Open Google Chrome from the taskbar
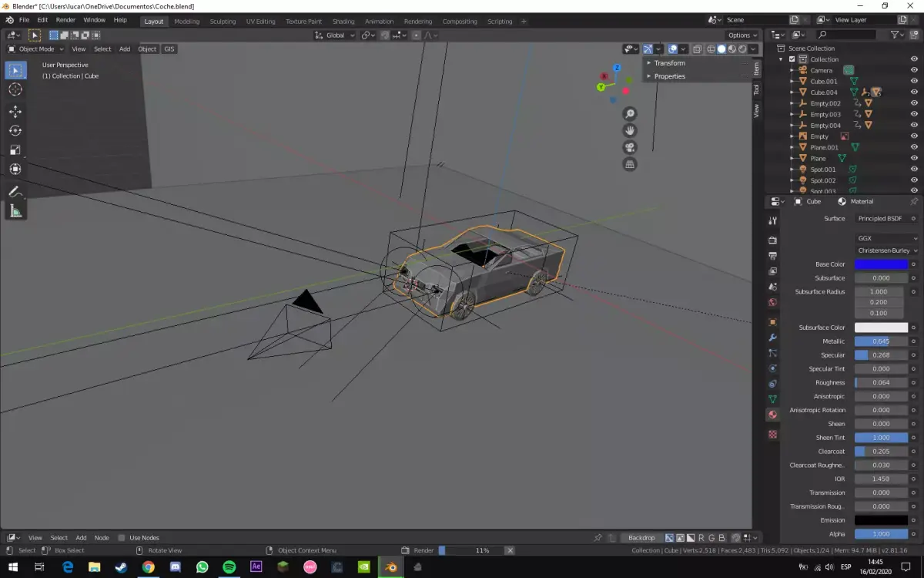The width and height of the screenshot is (924, 578). [x=148, y=567]
